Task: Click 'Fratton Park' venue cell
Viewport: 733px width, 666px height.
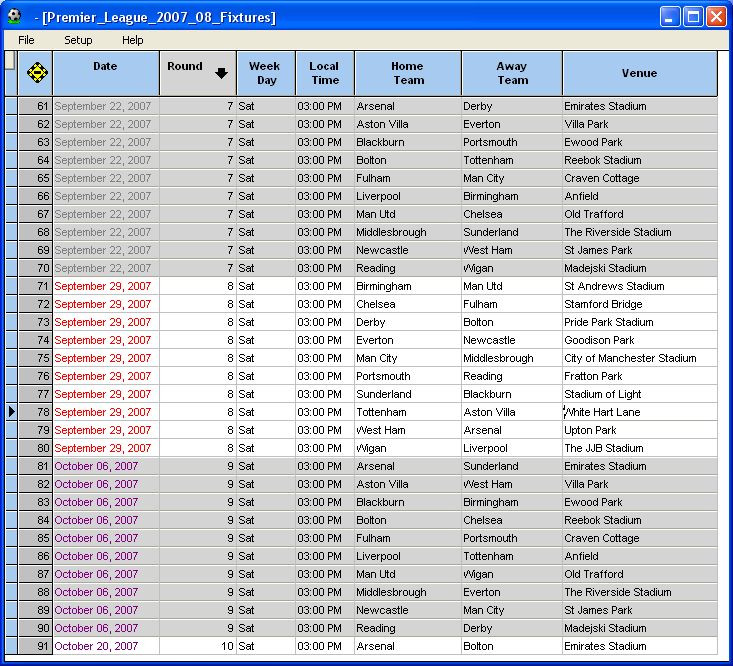Action: click(x=640, y=376)
